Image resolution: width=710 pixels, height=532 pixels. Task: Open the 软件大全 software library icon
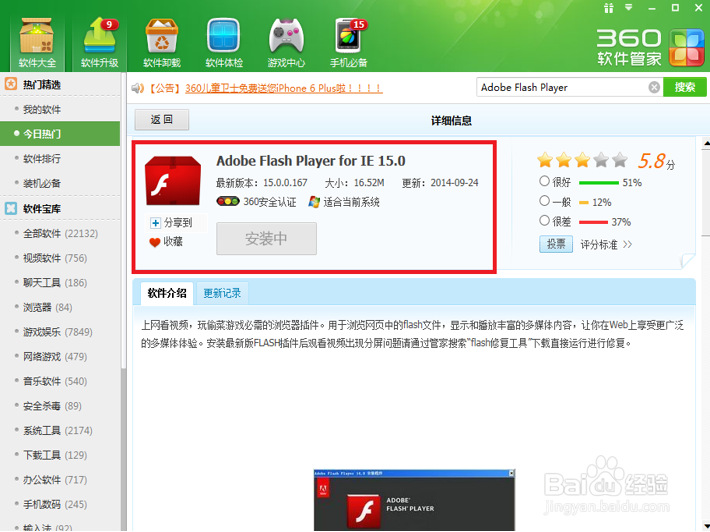[37, 43]
